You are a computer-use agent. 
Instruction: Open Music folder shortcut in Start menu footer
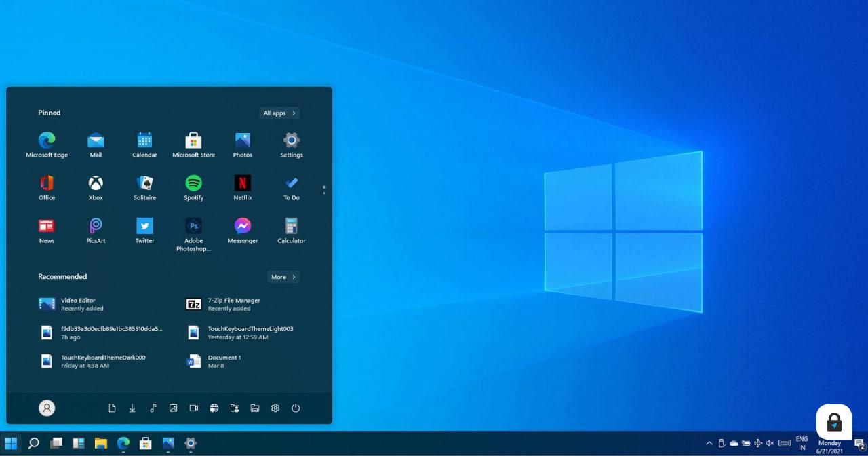coord(153,408)
